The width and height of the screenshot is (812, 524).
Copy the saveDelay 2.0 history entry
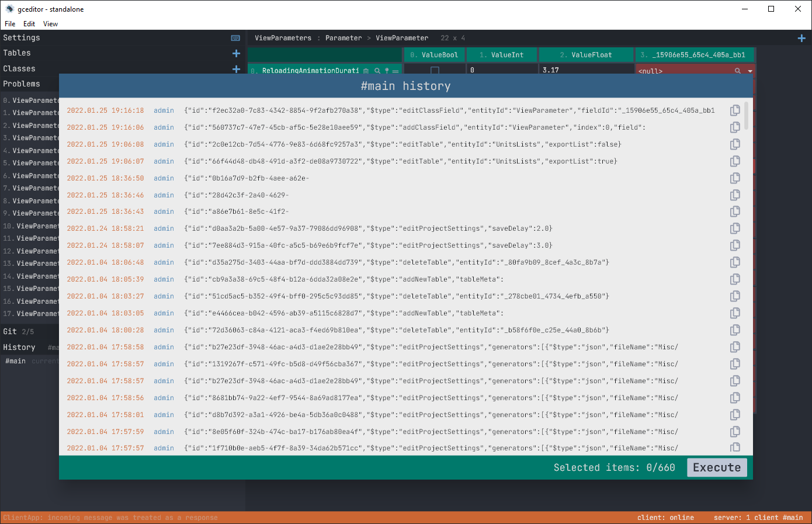pos(735,228)
